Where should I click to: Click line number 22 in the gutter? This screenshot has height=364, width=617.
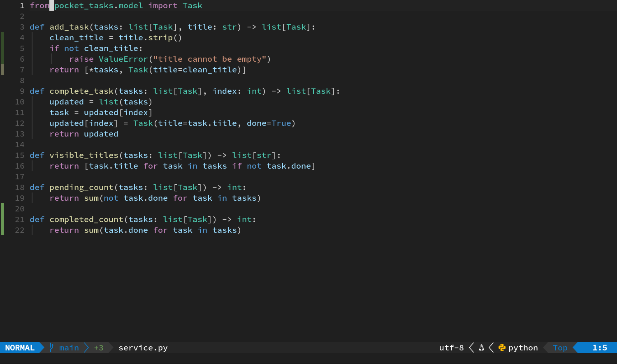20,230
